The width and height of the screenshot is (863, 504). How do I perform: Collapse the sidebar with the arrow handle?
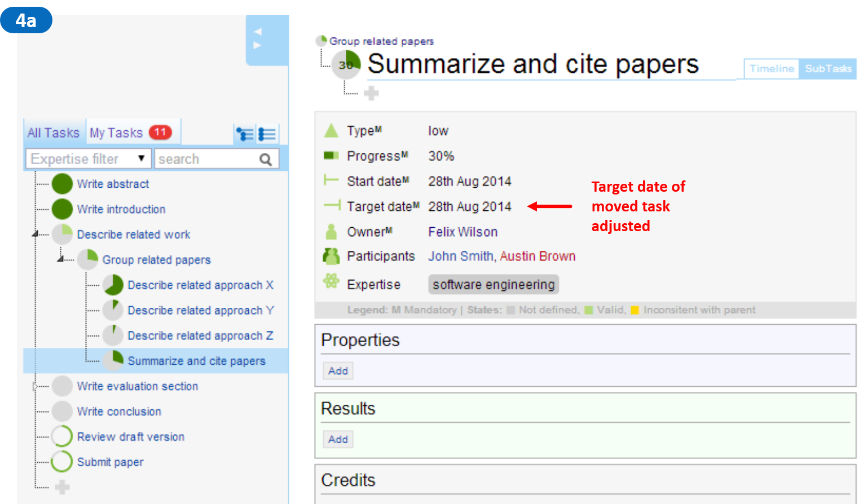pos(258,38)
